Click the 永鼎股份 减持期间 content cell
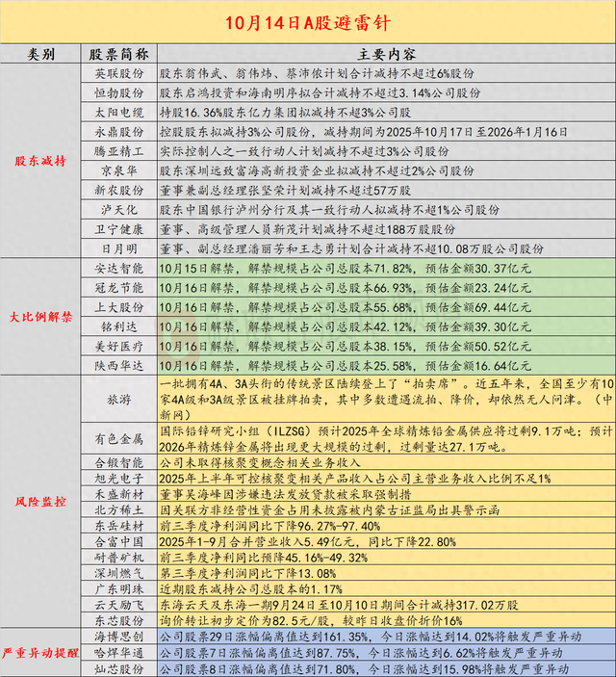 point(386,132)
